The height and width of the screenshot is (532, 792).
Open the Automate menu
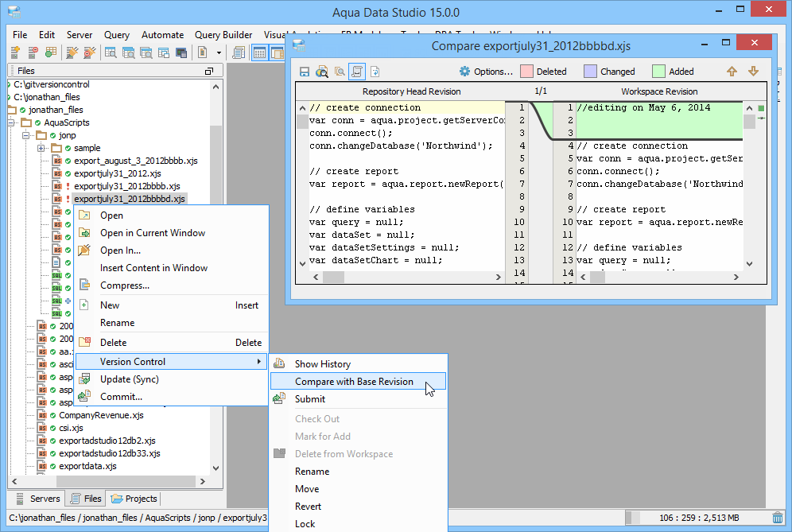(x=163, y=35)
